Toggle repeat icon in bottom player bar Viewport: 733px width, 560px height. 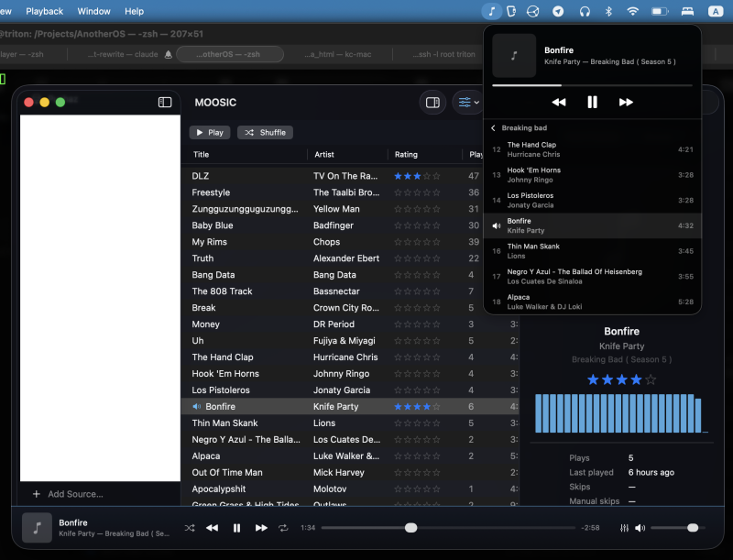(283, 528)
